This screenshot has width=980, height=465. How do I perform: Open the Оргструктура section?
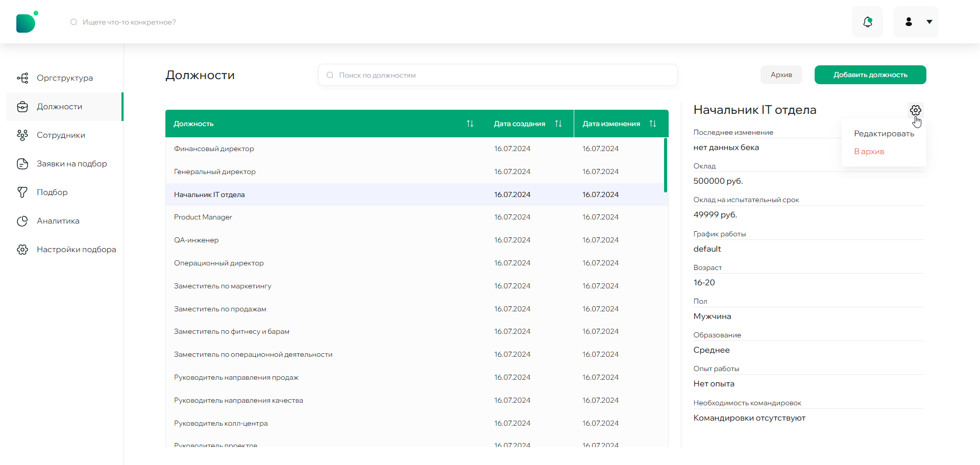pos(65,78)
